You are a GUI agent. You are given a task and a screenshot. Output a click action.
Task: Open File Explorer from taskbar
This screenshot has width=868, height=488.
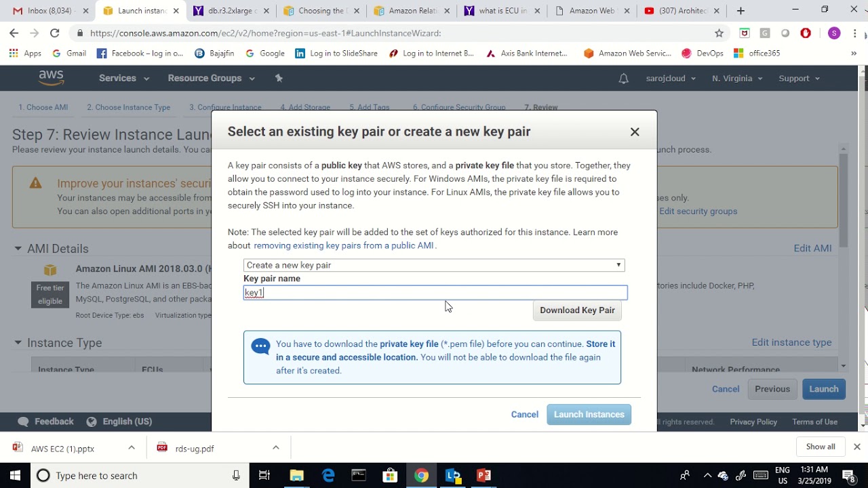point(296,476)
